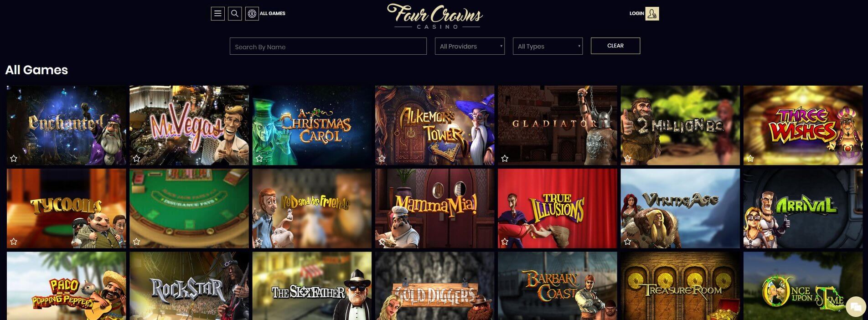
Task: Favorite the Enchanted game with its star
Action: click(14, 158)
